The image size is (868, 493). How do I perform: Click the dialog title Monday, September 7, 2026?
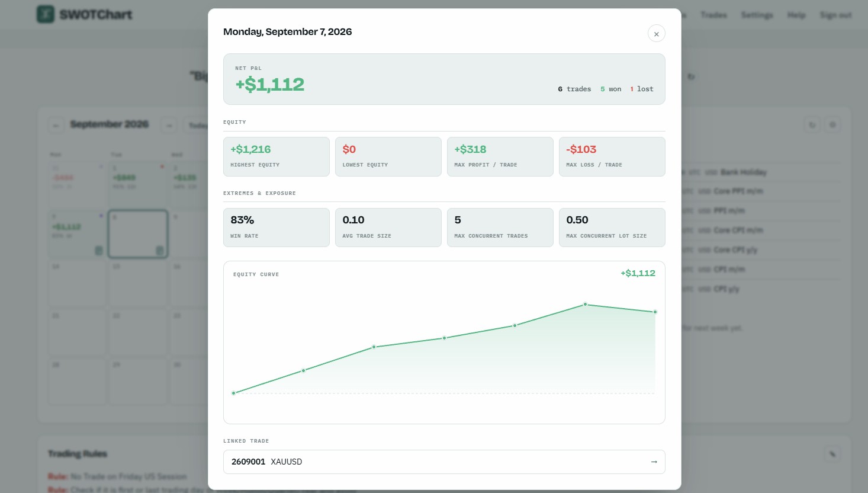(x=287, y=32)
